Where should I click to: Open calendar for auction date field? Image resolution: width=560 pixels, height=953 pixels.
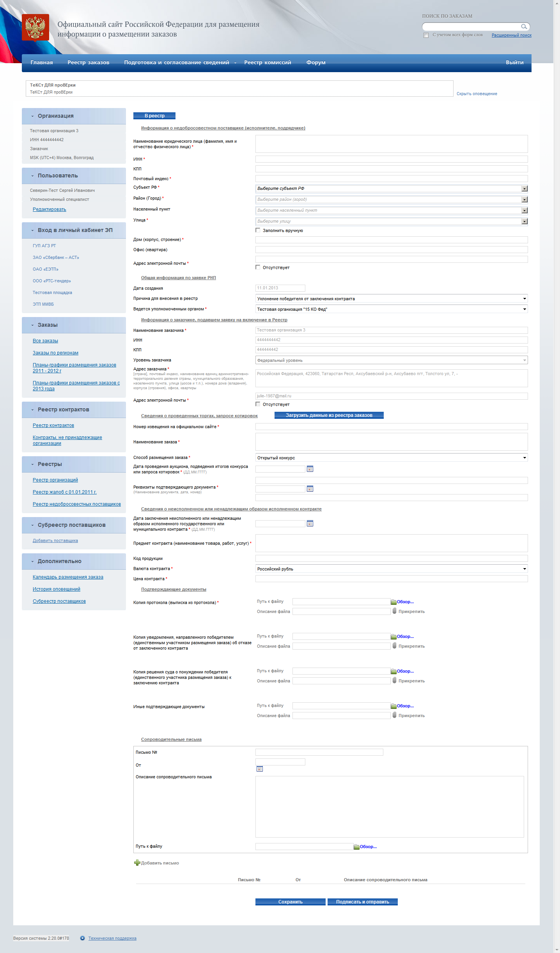tap(310, 469)
